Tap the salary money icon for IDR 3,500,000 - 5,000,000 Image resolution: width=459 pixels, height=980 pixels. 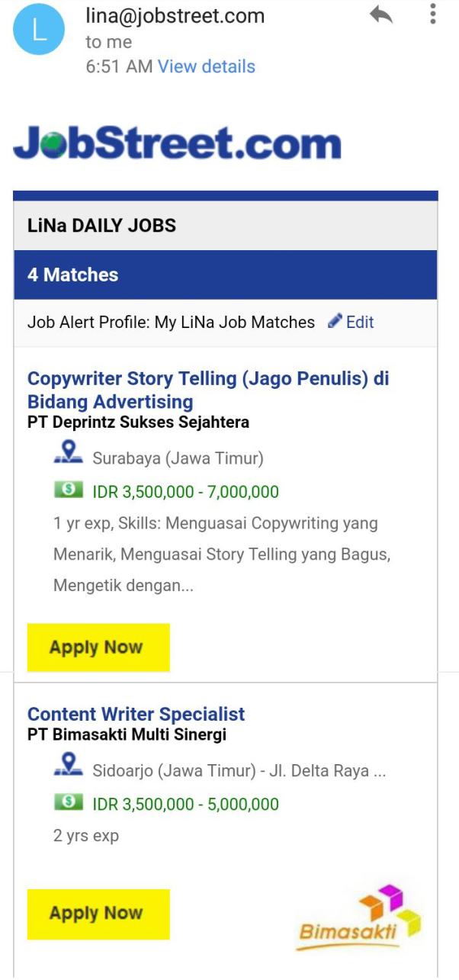point(68,803)
